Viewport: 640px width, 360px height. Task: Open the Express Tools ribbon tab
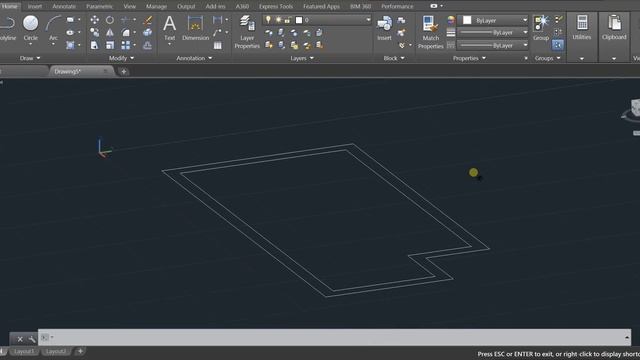(276, 6)
